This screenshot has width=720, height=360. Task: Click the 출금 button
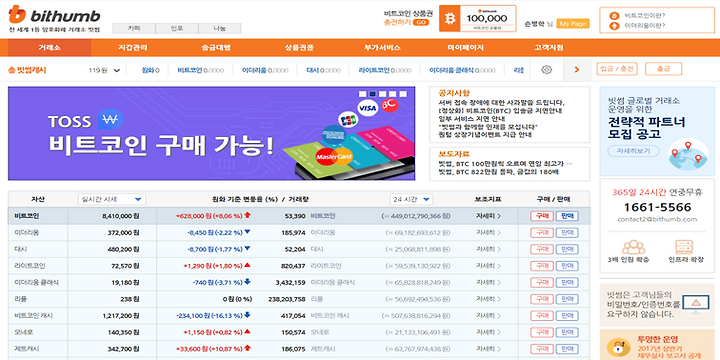[663, 69]
